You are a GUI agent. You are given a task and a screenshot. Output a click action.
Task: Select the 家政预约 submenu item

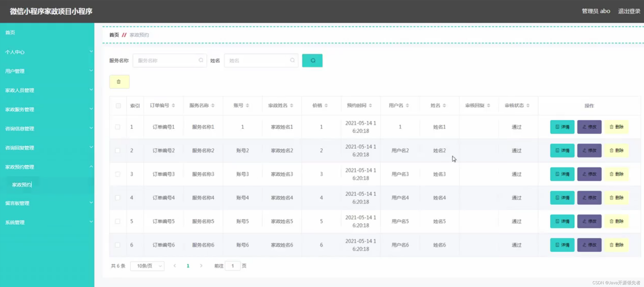click(x=22, y=185)
